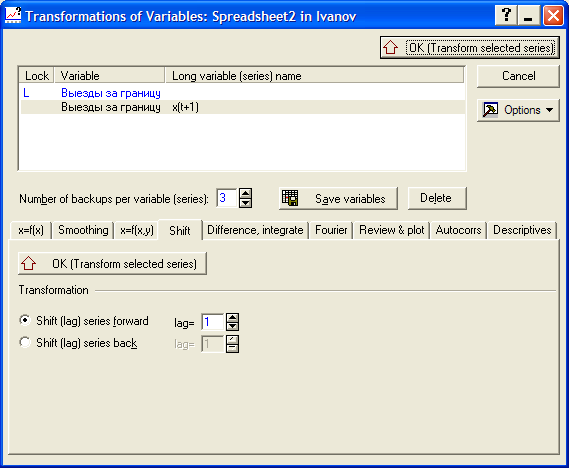Viewport: 569px width, 468px height.
Task: Switch to the x=f(x) tab
Action: click(x=31, y=230)
